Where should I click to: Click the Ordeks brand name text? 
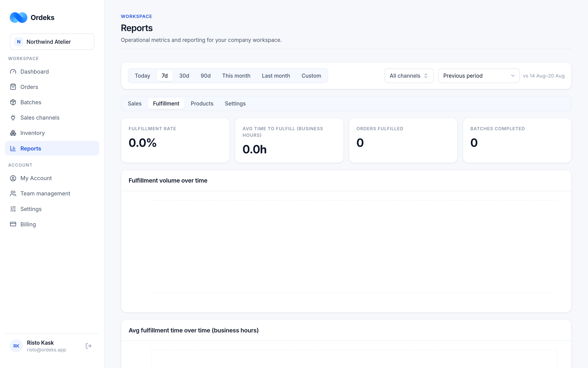click(42, 18)
